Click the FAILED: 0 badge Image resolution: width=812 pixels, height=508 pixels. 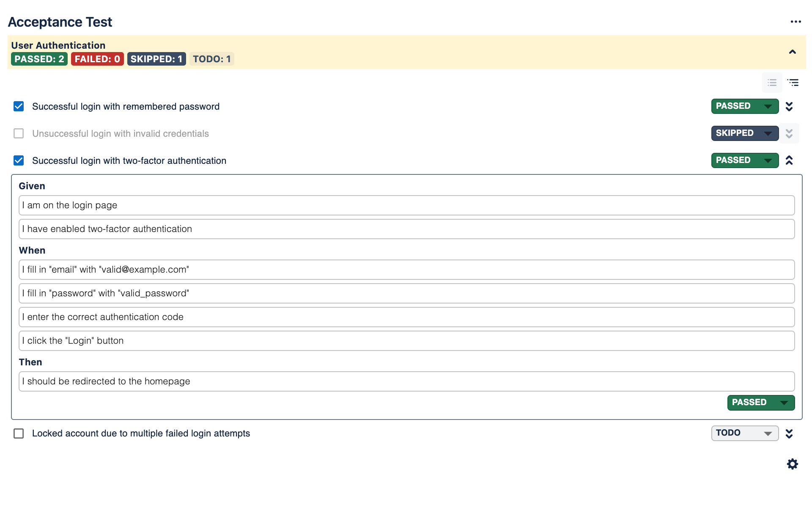[97, 59]
